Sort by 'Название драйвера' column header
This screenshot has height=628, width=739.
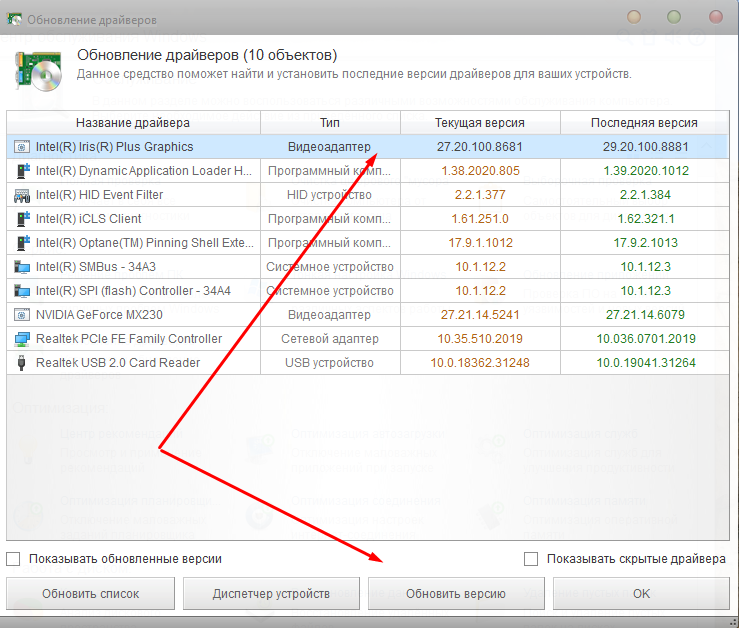tap(133, 123)
